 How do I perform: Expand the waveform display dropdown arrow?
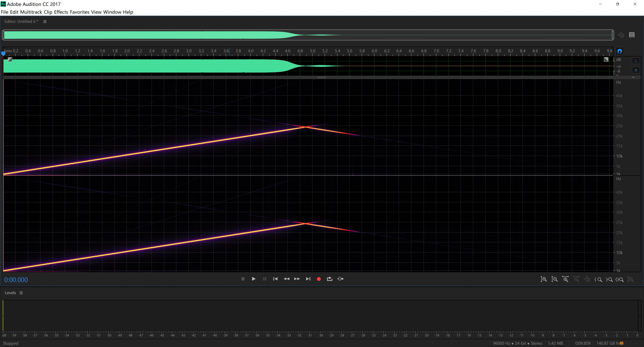tap(633, 77)
